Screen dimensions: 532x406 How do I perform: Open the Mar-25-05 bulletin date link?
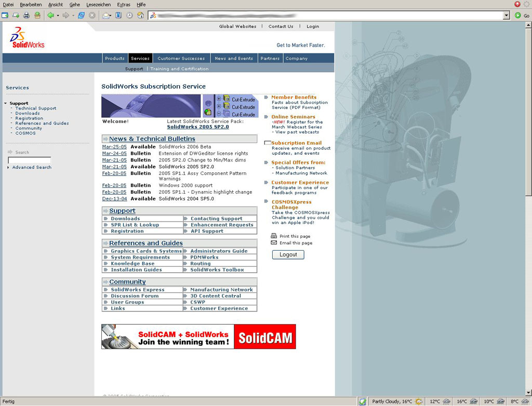tap(114, 147)
